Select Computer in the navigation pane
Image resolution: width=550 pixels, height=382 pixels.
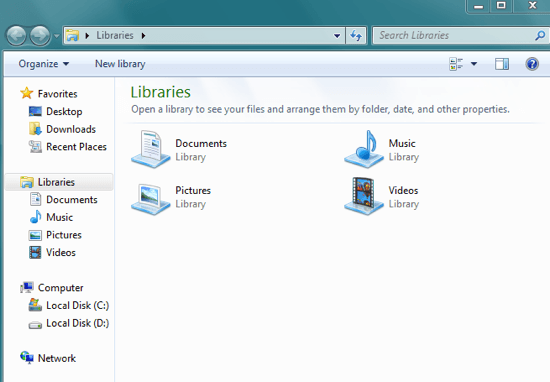(60, 288)
